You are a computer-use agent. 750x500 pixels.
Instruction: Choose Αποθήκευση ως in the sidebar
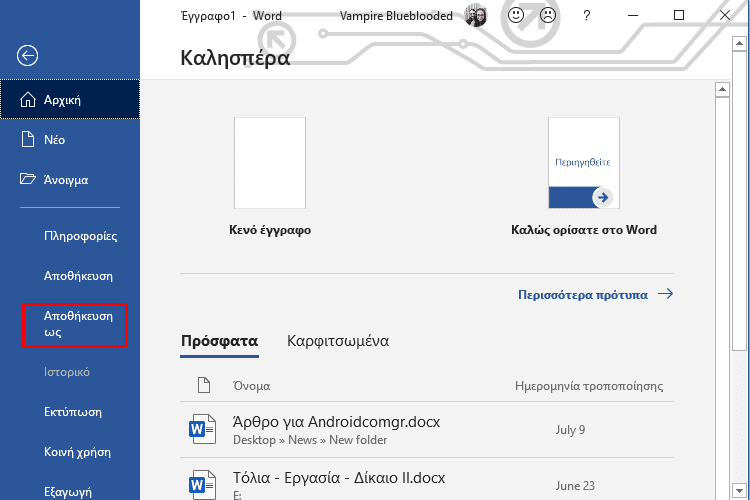75,325
